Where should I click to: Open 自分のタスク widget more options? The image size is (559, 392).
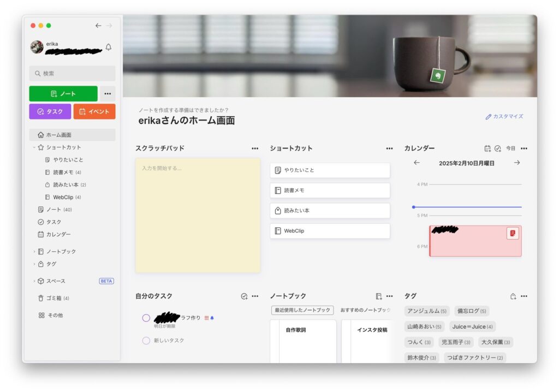pos(255,296)
